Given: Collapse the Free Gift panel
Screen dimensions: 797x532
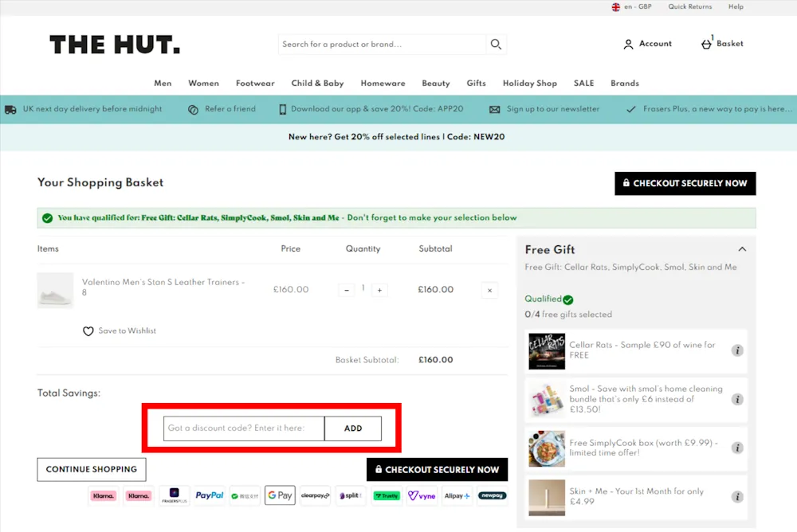Looking at the screenshot, I should pyautogui.click(x=742, y=249).
